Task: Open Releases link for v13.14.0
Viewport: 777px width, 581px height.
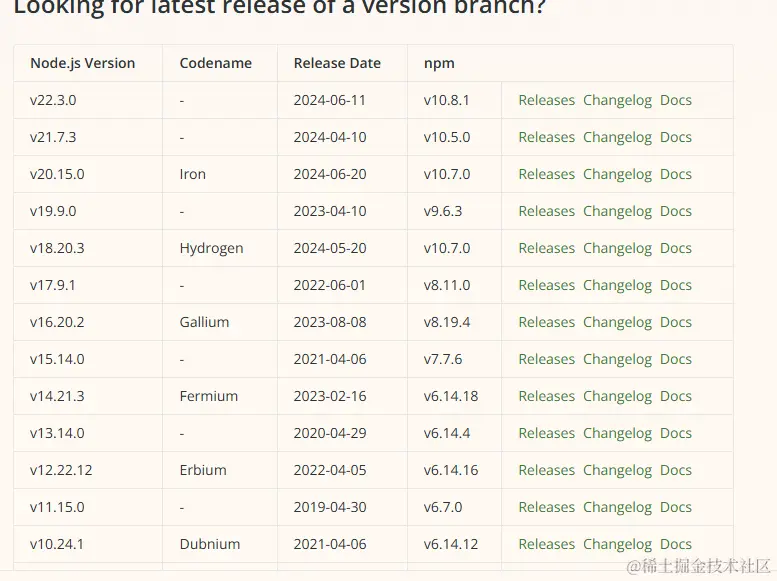Action: coord(547,433)
